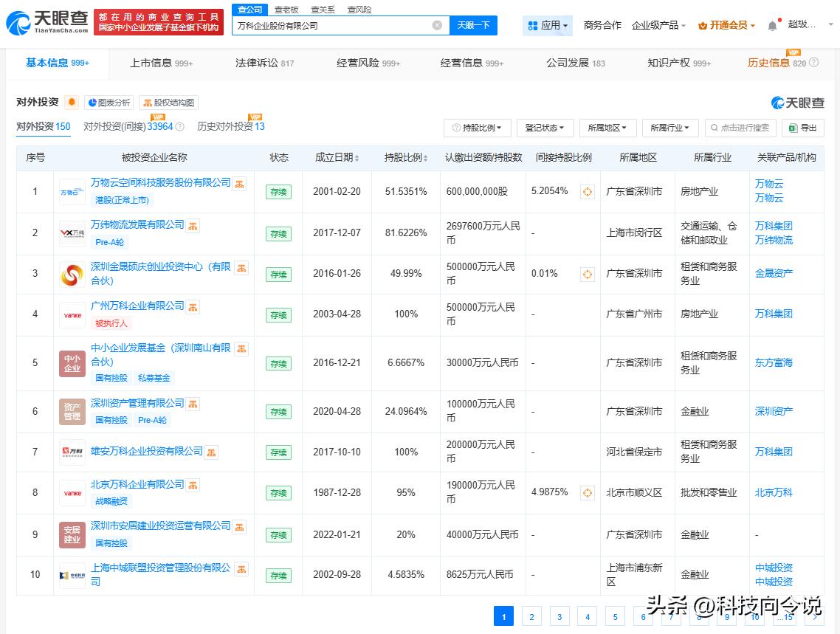Open equity structure icon for 深圳市安居建业投资运营有限公司
The image size is (840, 634).
tap(239, 527)
